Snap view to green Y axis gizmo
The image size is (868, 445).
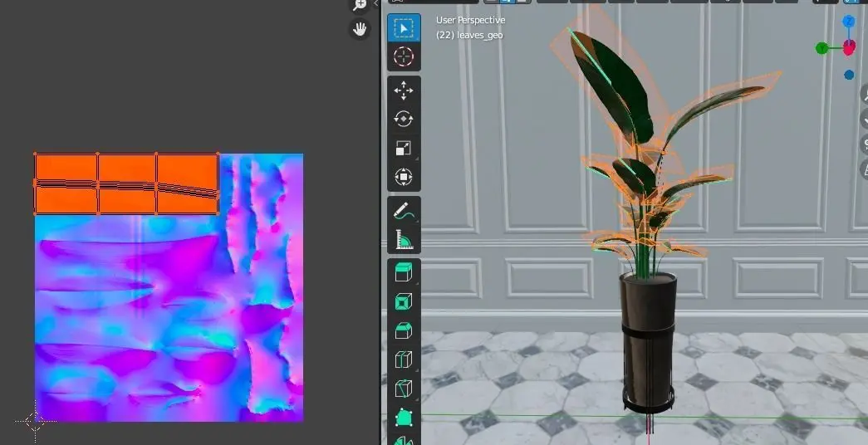pyautogui.click(x=822, y=49)
